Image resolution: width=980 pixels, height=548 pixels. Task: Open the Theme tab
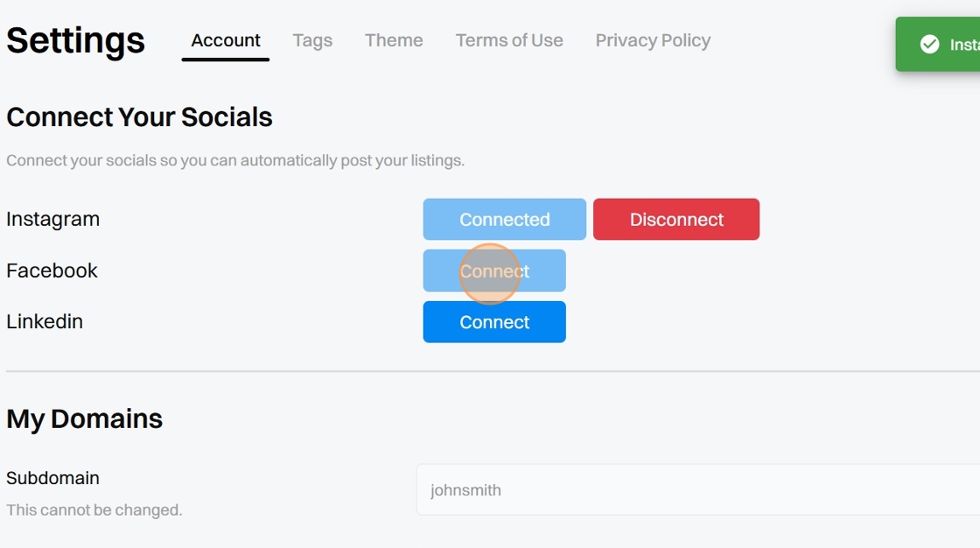(x=394, y=40)
